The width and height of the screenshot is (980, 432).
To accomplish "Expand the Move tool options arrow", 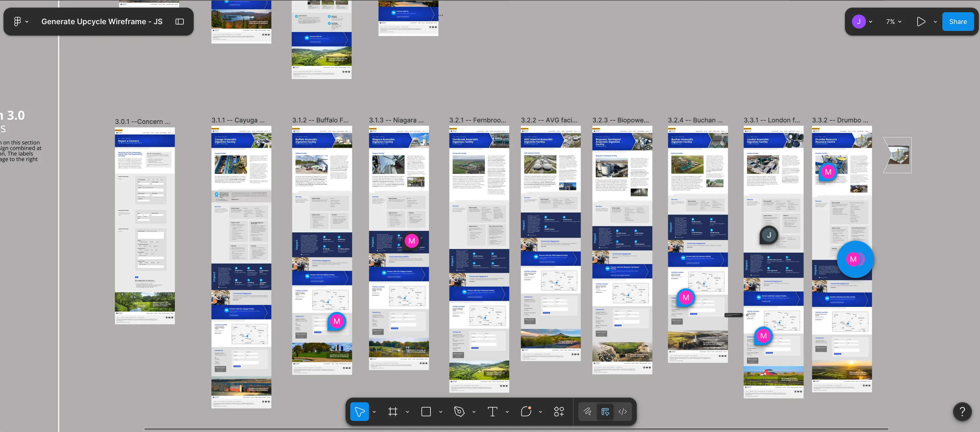I will pyautogui.click(x=374, y=412).
